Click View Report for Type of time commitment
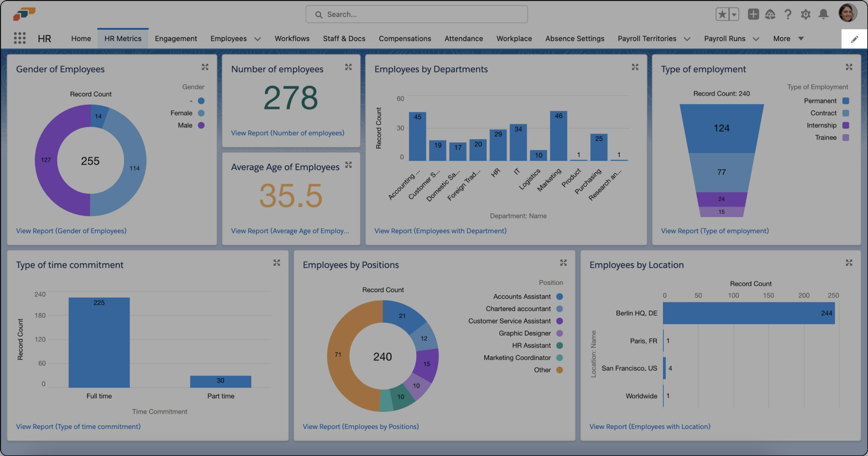868x456 pixels. point(78,426)
